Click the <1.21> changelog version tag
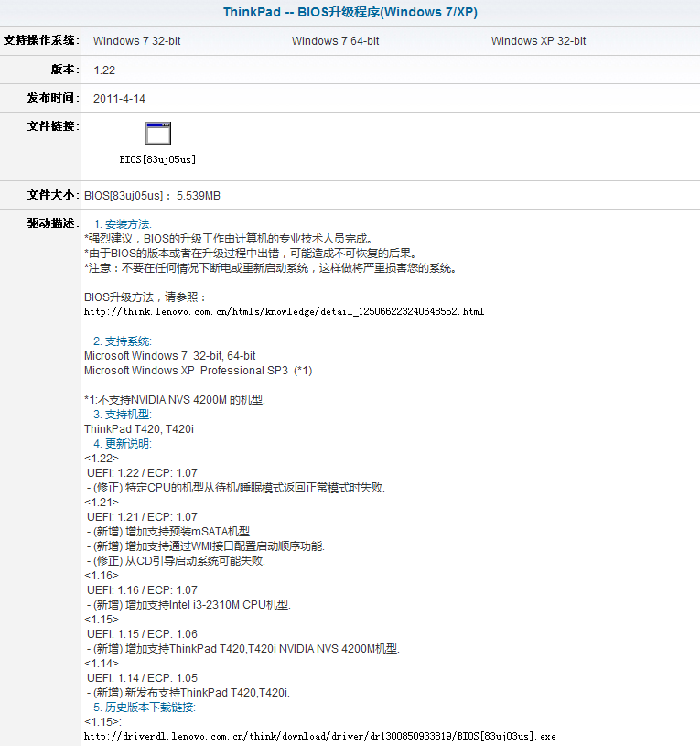Viewport: 700px width, 746px height. click(x=102, y=503)
